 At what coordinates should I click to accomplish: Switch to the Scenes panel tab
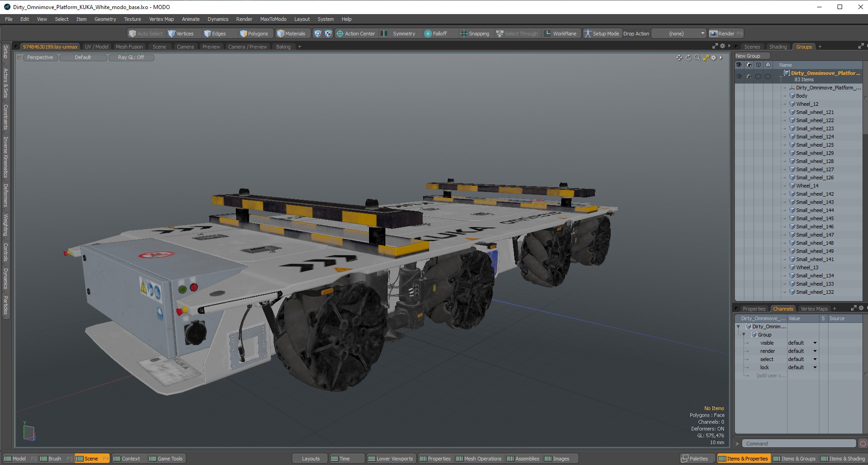[752, 47]
